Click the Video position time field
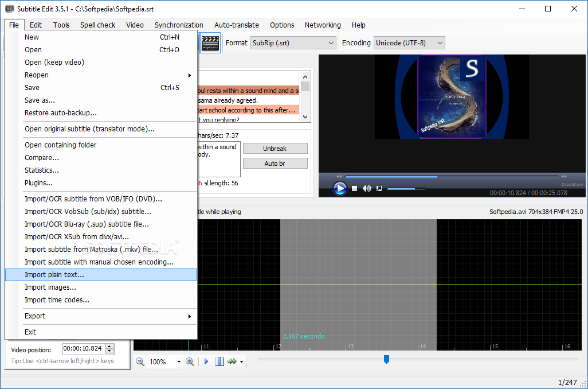Viewport: 588px width, 389px height. (x=83, y=349)
